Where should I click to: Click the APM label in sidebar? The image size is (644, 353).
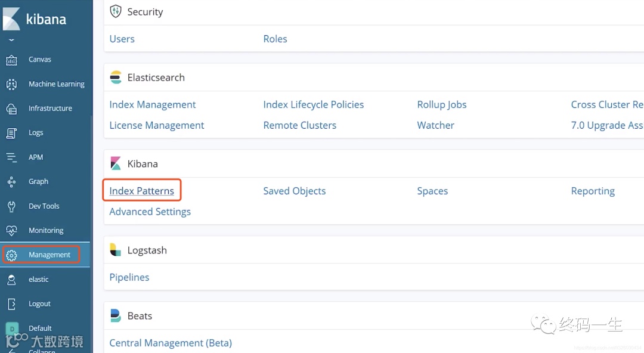(36, 157)
